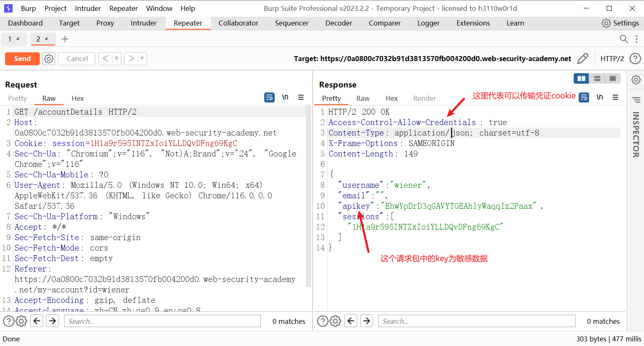Switch to top-bottom layout view
Screen dimensions: 644x346
click(x=597, y=78)
